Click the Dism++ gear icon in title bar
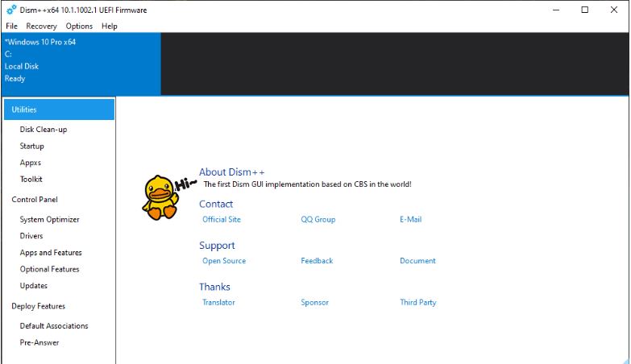631x364 pixels. click(10, 10)
